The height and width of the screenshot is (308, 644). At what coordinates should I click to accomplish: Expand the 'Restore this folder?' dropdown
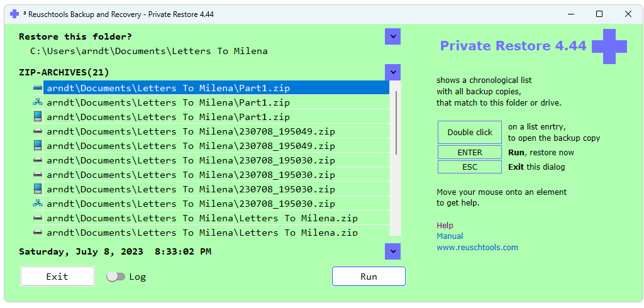392,36
